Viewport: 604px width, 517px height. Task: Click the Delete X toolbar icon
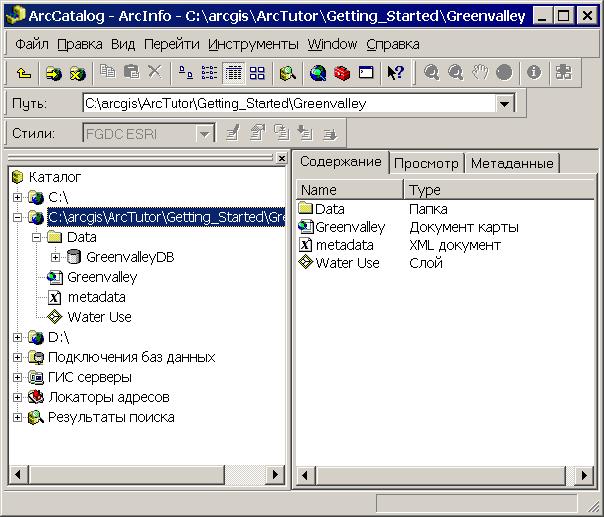pos(155,72)
